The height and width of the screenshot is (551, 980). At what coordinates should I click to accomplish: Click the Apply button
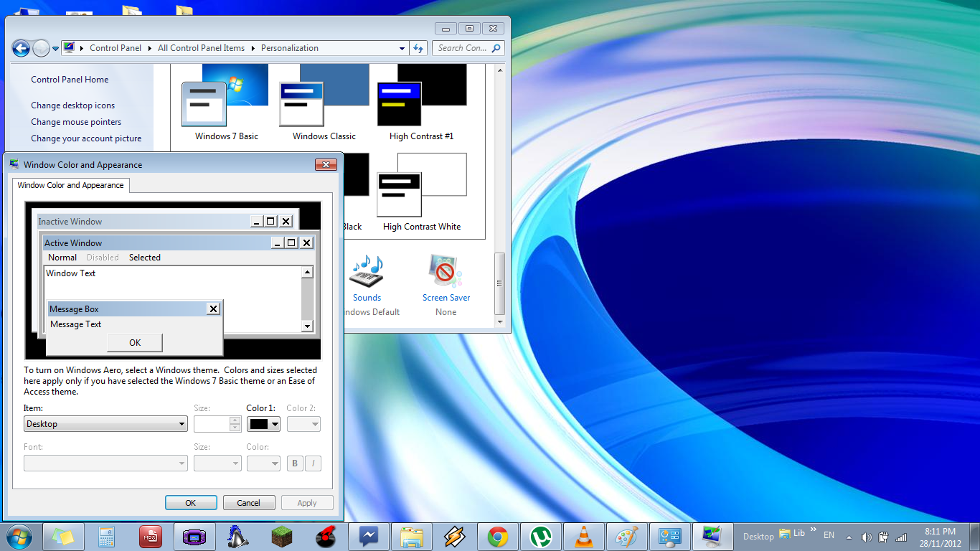tap(307, 503)
